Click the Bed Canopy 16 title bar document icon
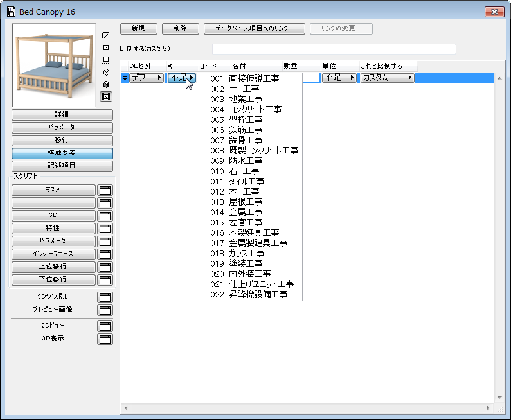 pos(11,12)
